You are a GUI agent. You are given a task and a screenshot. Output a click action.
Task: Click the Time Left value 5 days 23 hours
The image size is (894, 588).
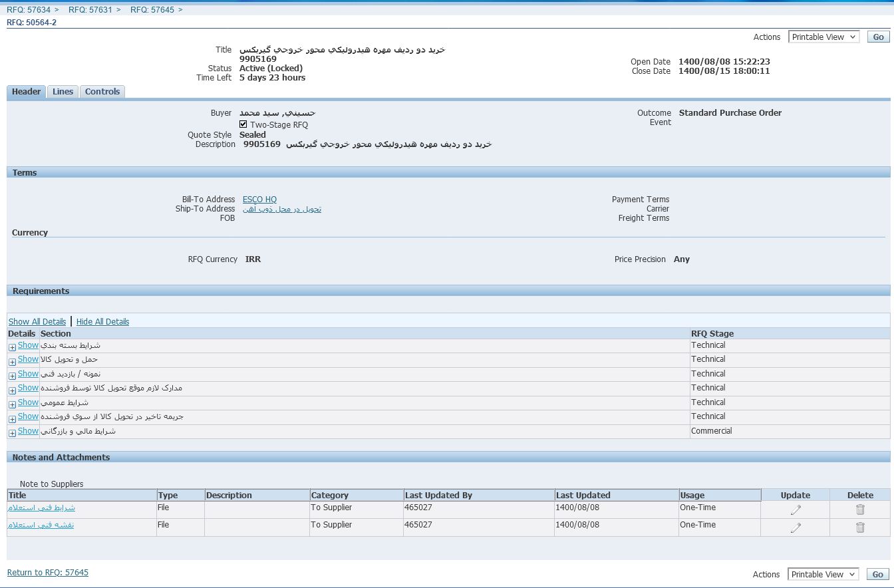tap(273, 78)
